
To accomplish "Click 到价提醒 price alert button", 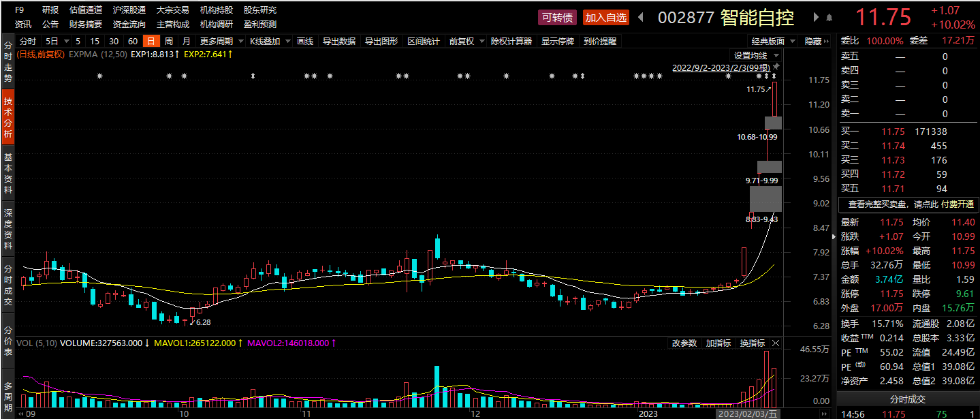I will [600, 41].
